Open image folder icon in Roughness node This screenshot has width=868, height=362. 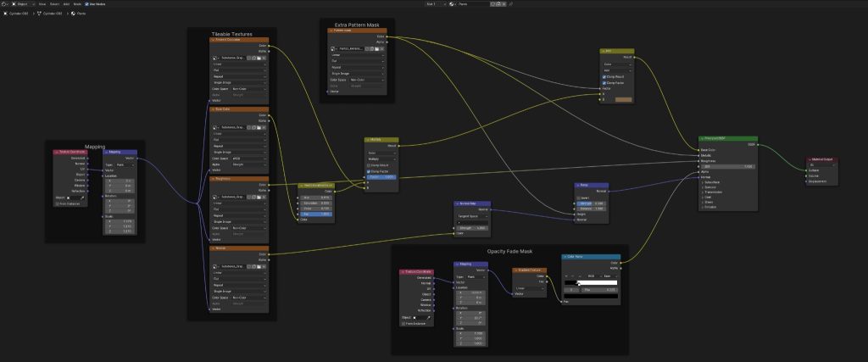tap(259, 197)
